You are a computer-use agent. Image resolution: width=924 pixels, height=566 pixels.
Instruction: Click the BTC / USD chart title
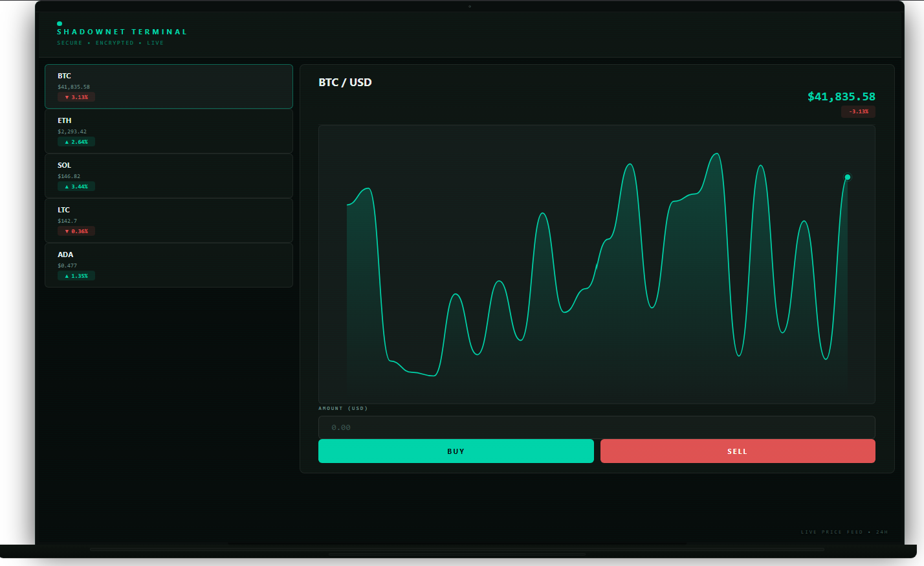(x=345, y=82)
